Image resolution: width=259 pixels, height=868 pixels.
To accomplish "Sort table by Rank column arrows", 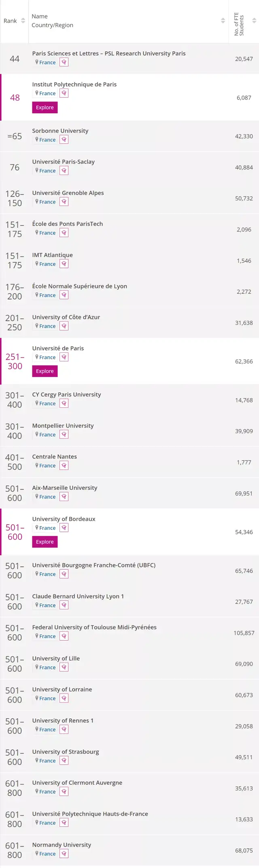I will (23, 21).
